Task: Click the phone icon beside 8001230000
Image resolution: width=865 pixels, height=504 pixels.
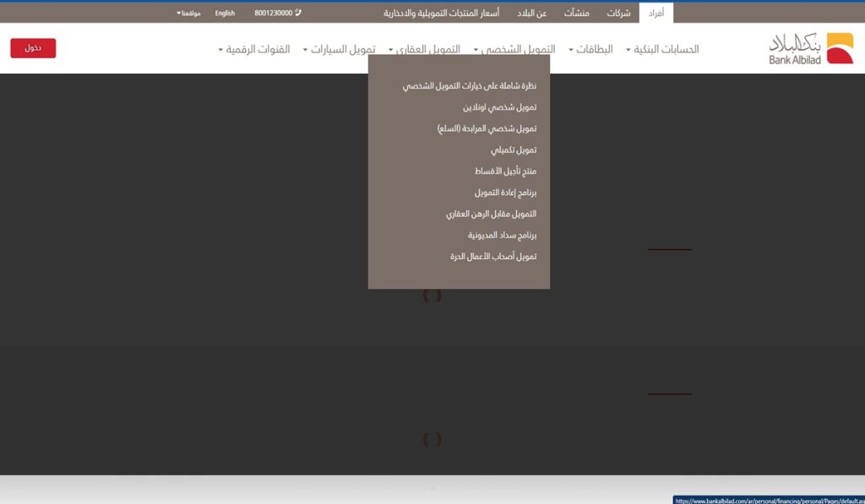Action: tap(298, 13)
